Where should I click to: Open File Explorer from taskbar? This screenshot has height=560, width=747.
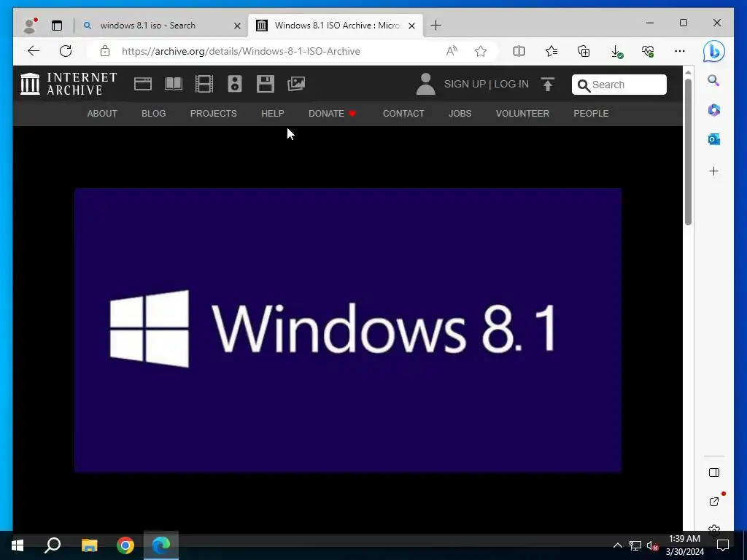coord(89,545)
